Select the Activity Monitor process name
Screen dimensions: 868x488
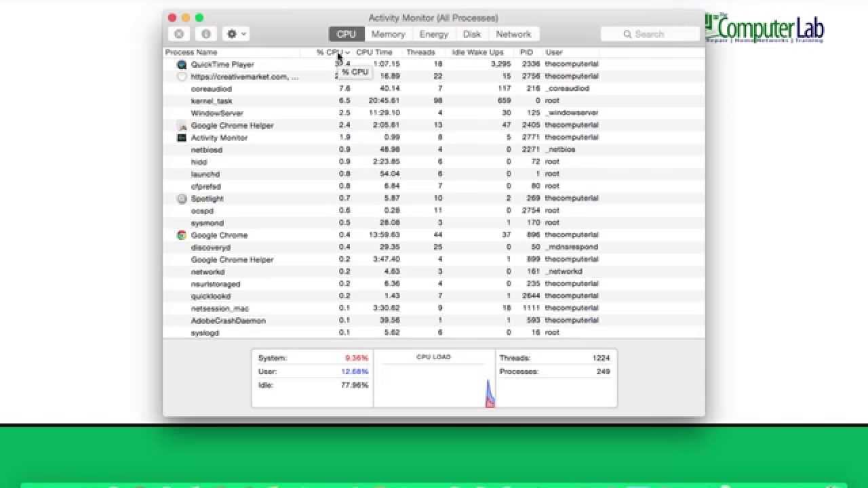click(x=219, y=138)
